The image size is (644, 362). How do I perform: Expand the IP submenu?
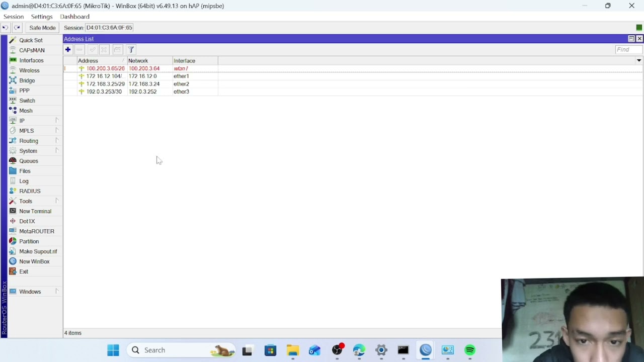pyautogui.click(x=35, y=121)
